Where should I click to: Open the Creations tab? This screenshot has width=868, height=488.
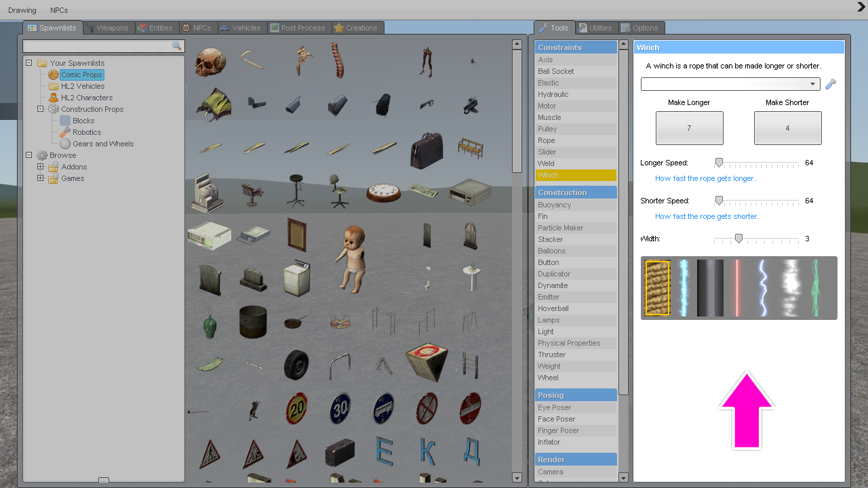coord(356,28)
